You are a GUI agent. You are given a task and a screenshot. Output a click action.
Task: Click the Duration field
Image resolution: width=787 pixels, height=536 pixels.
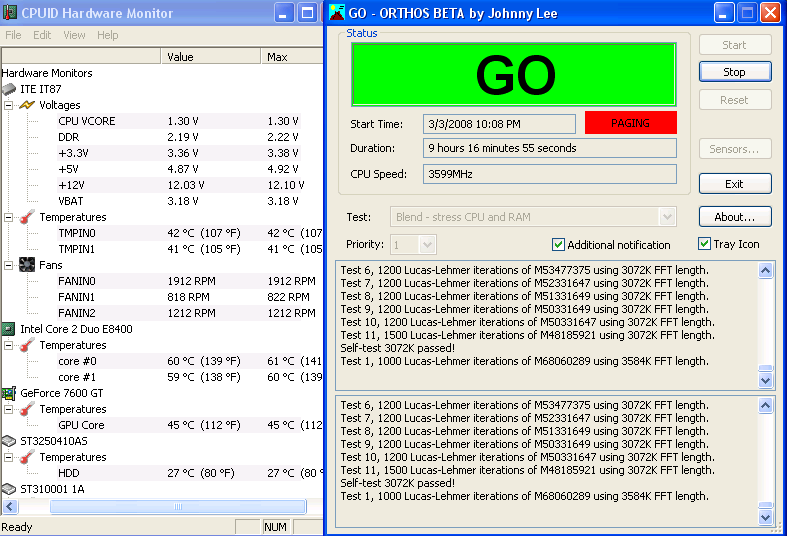[x=550, y=148]
